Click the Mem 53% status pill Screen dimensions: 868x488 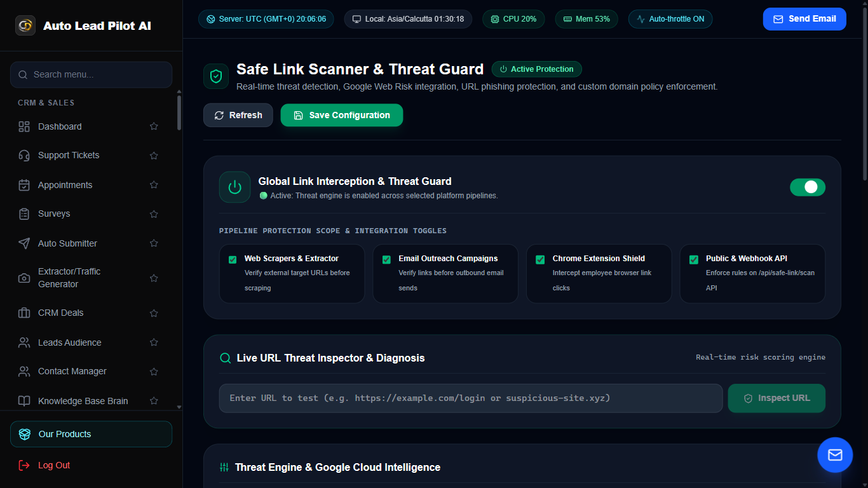point(587,19)
